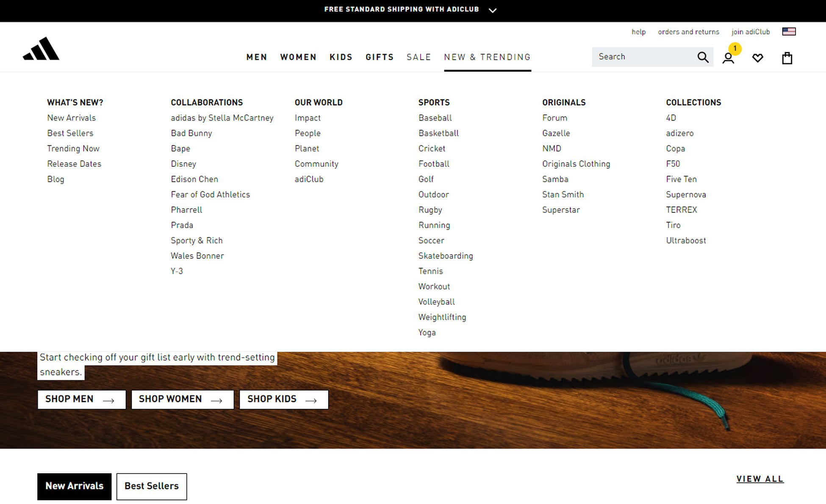Open Bad Bunny collaboration
Screen dimensions: 826x504
tap(191, 133)
